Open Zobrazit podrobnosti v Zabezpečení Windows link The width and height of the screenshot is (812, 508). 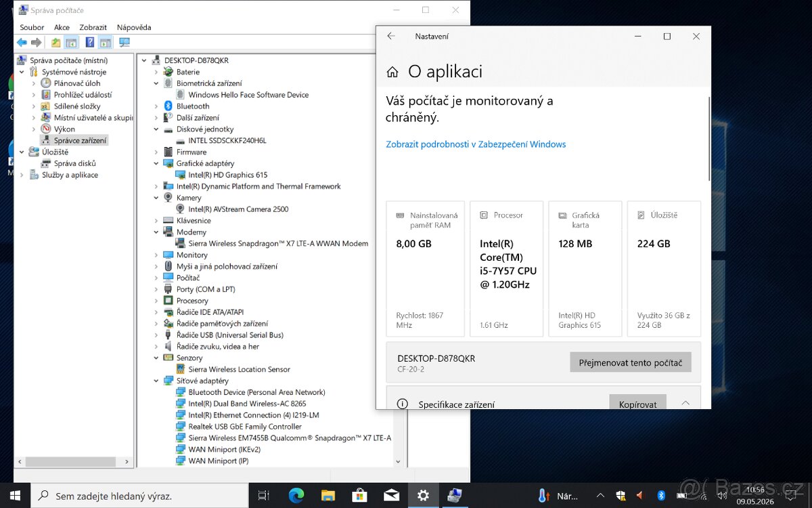(x=476, y=144)
